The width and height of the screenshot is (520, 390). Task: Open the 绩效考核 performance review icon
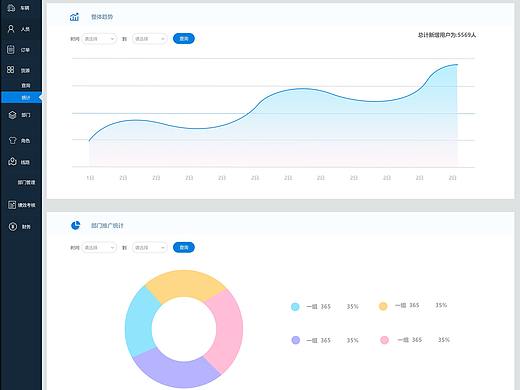click(12, 205)
